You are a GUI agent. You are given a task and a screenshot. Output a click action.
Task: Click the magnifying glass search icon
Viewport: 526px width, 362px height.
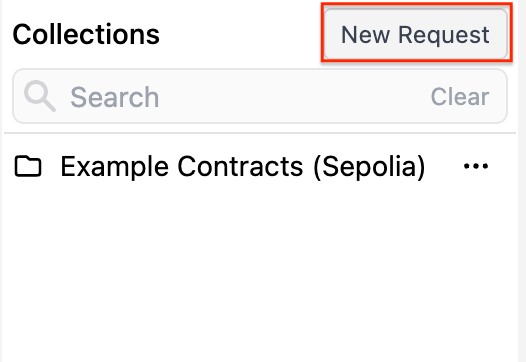click(x=40, y=96)
